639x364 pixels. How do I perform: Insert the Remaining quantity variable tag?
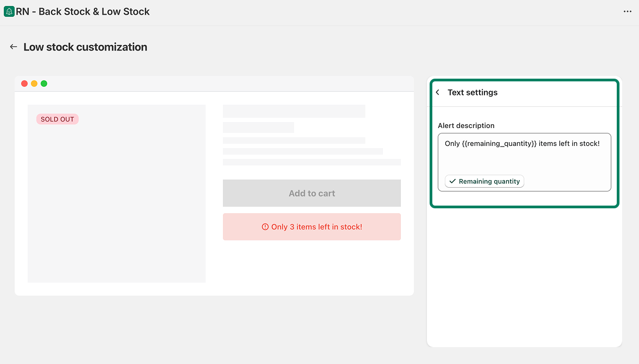(484, 181)
